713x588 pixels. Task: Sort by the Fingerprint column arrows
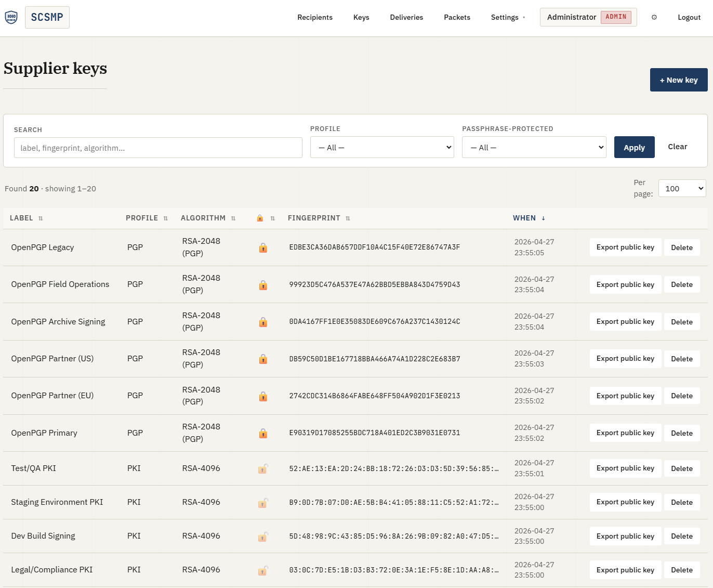click(348, 218)
